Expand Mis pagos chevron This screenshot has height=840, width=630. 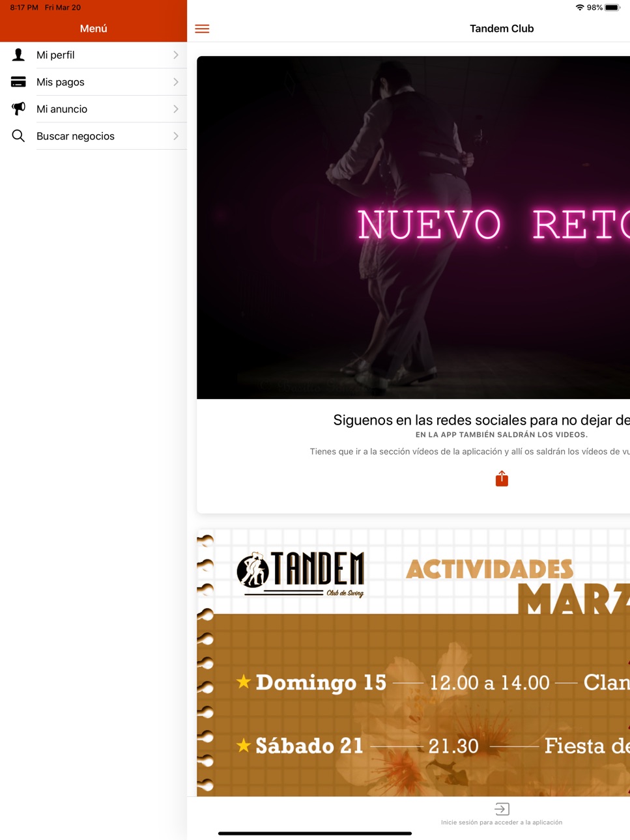(176, 82)
